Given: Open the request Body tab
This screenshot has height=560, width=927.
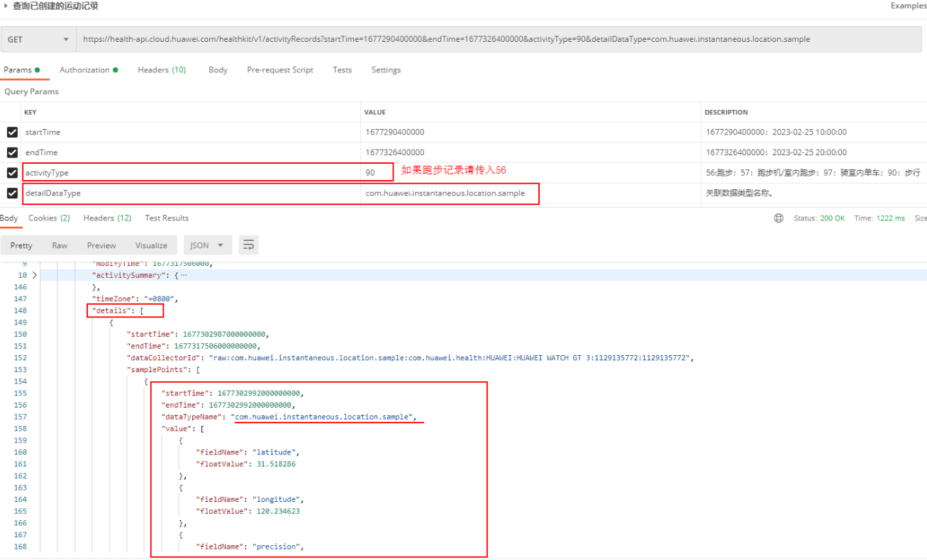Looking at the screenshot, I should point(218,70).
